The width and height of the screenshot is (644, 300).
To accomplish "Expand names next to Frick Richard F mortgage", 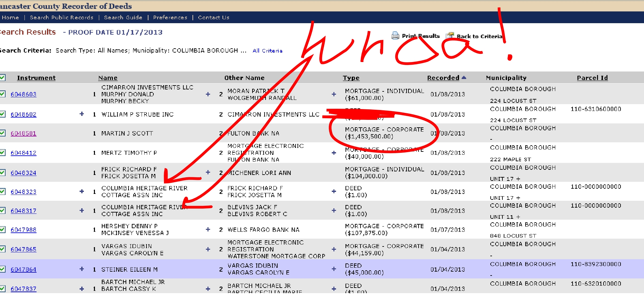I will click(x=208, y=172).
